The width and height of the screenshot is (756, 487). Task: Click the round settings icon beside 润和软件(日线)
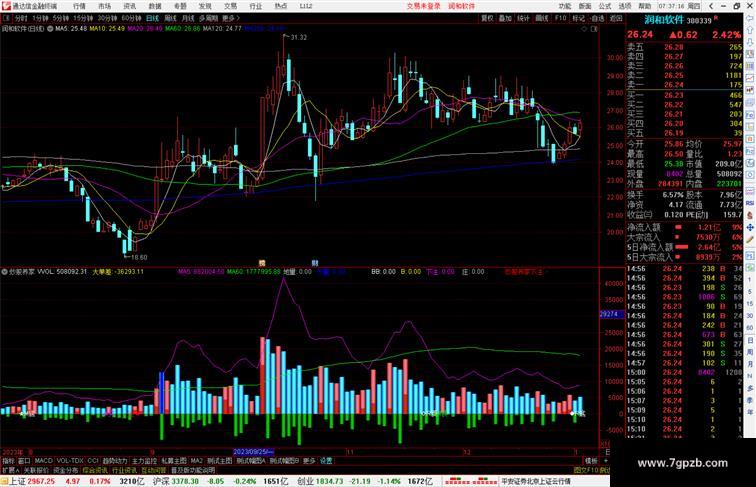click(50, 29)
